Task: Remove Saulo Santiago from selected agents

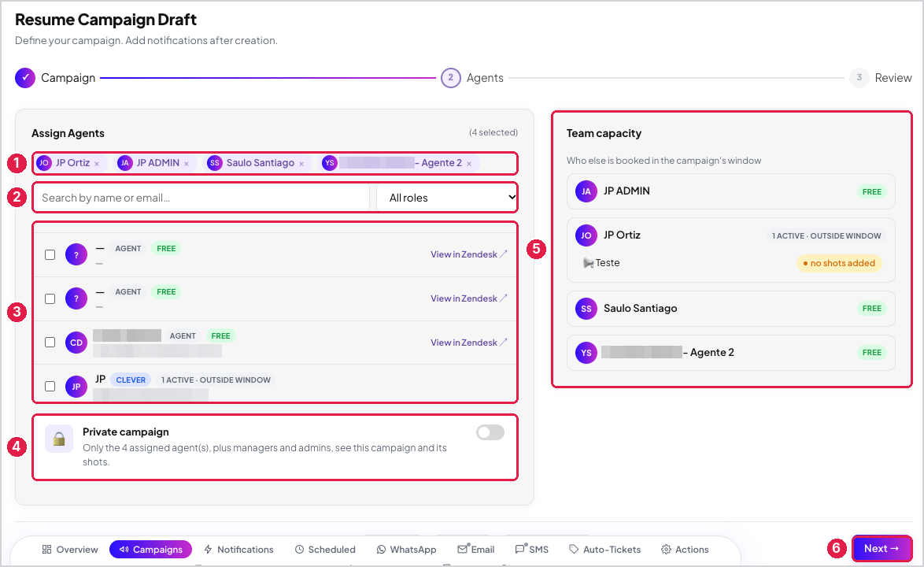Action: [301, 164]
